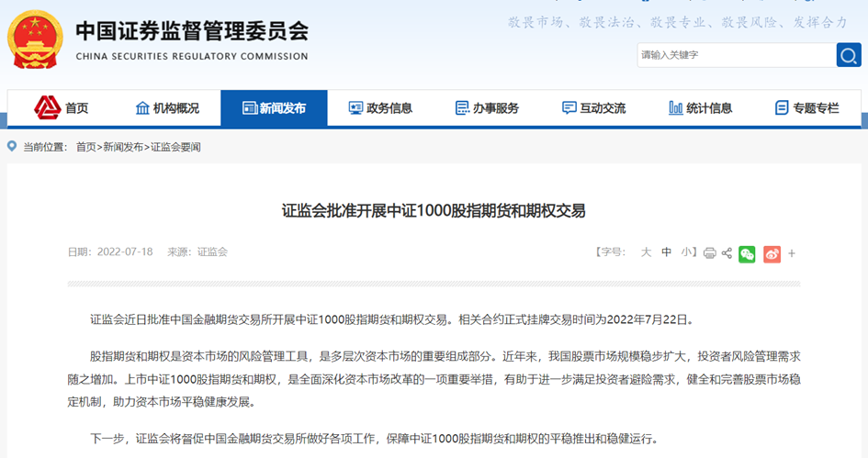The image size is (868, 458).
Task: Click 首页 link in breadcrumb
Action: tap(85, 147)
